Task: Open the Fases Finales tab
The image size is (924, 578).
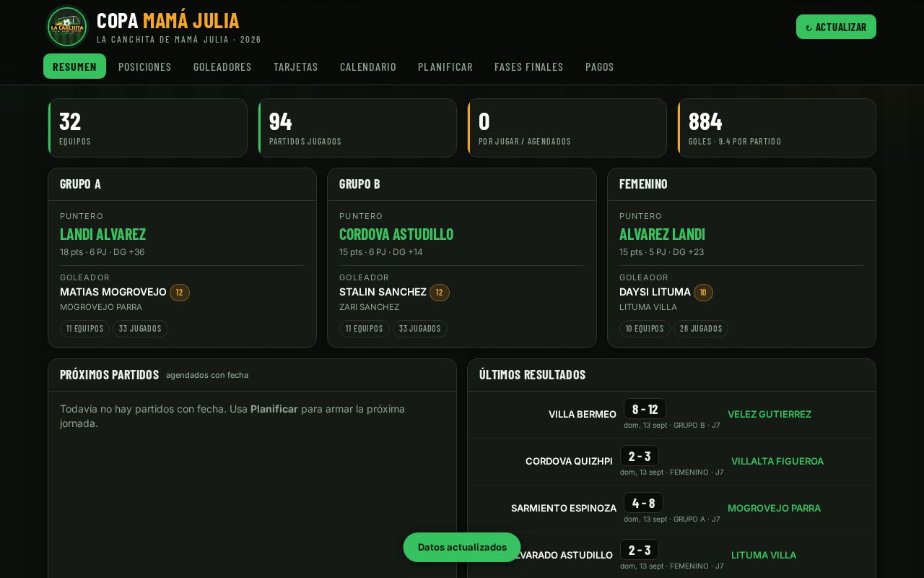Action: click(x=529, y=66)
